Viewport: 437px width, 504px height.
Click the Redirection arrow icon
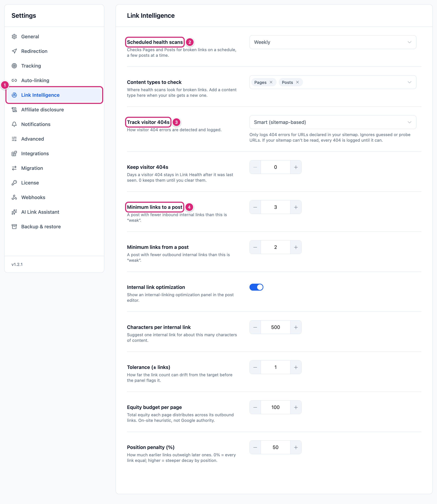[x=14, y=51]
